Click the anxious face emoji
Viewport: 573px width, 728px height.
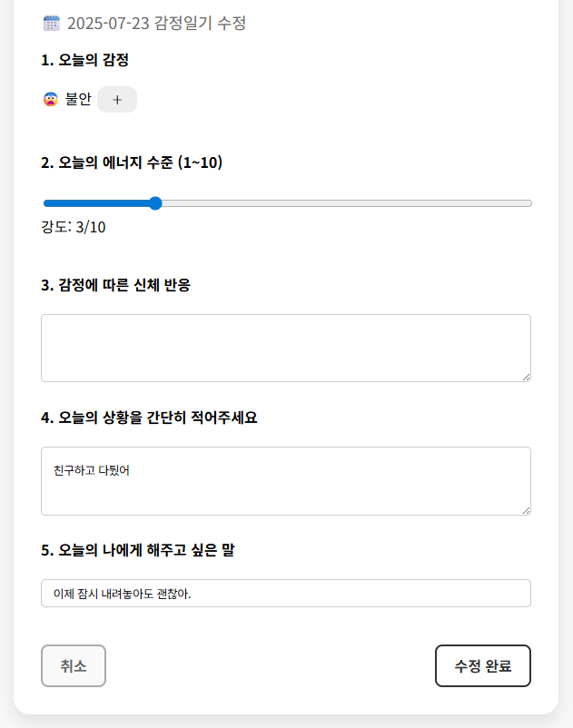[51, 100]
